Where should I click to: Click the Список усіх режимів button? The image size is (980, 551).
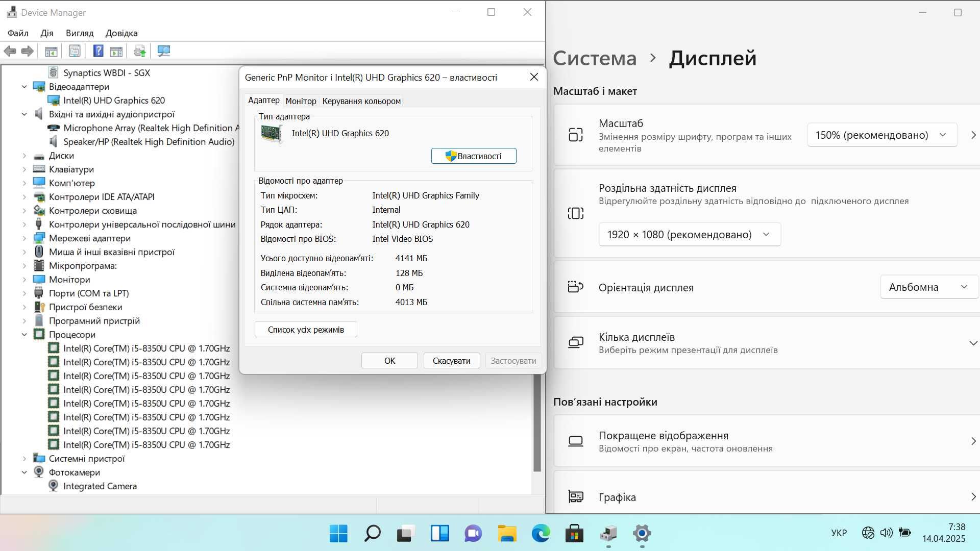click(306, 330)
